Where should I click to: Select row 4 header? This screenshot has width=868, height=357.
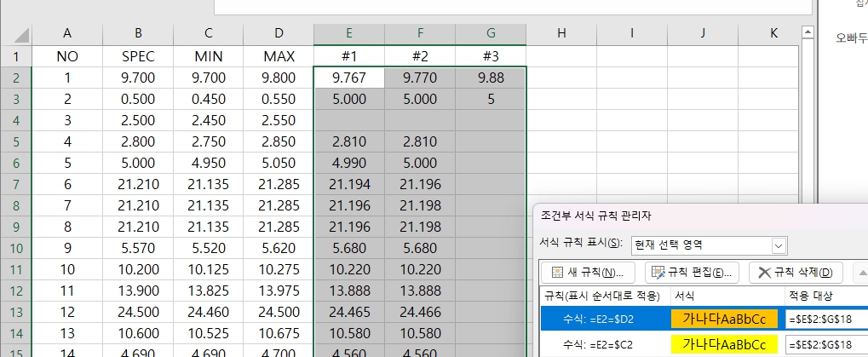pyautogui.click(x=16, y=121)
